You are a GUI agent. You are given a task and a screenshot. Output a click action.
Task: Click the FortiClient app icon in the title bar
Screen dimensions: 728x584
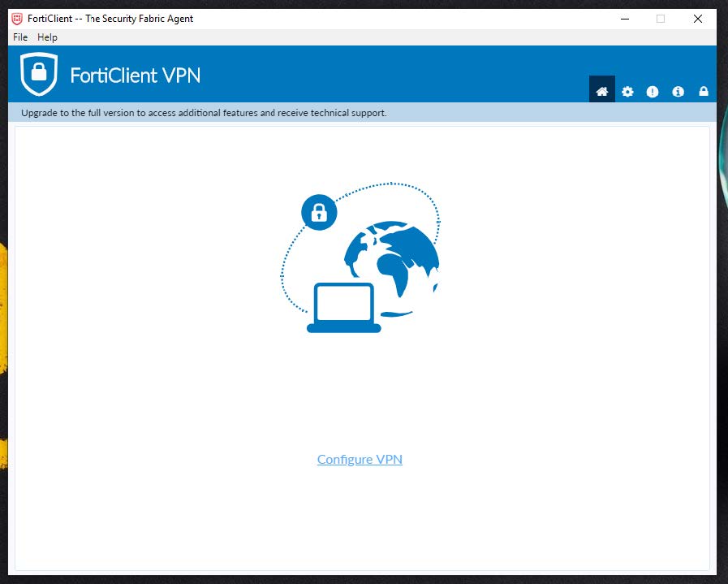(16, 19)
